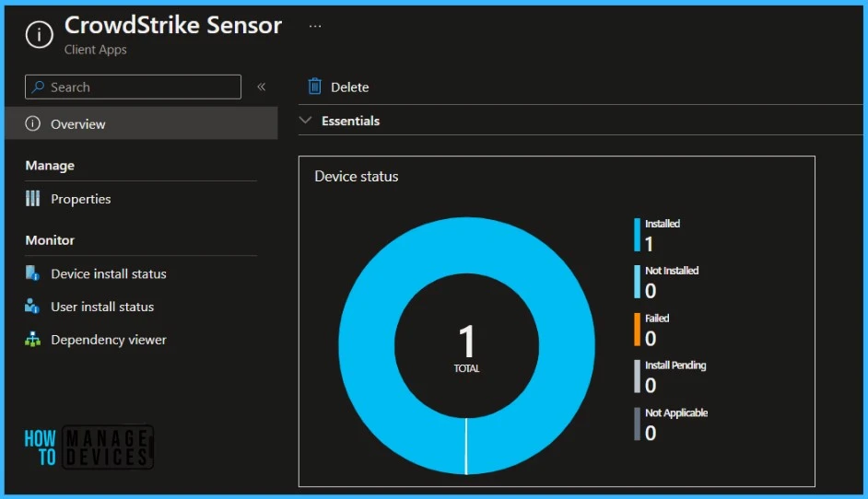Click the Not Installed legend label
Image resolution: width=868 pixels, height=499 pixels.
click(672, 271)
